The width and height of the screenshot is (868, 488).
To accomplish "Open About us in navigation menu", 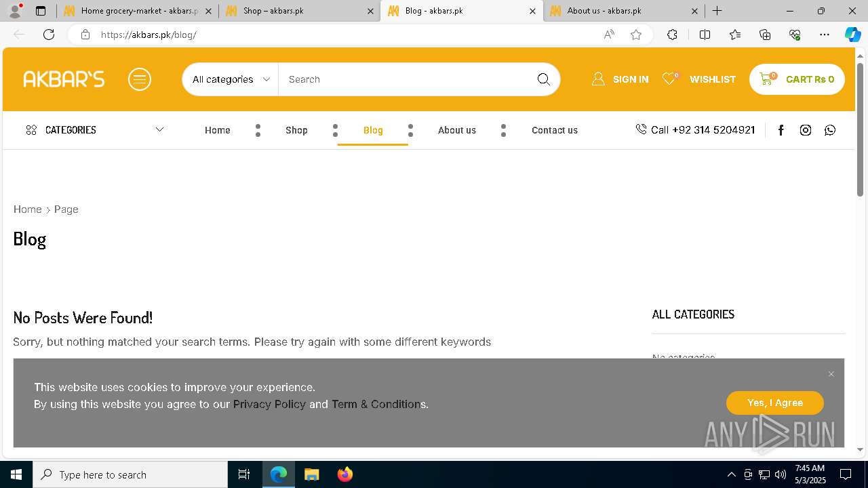I will pyautogui.click(x=457, y=130).
